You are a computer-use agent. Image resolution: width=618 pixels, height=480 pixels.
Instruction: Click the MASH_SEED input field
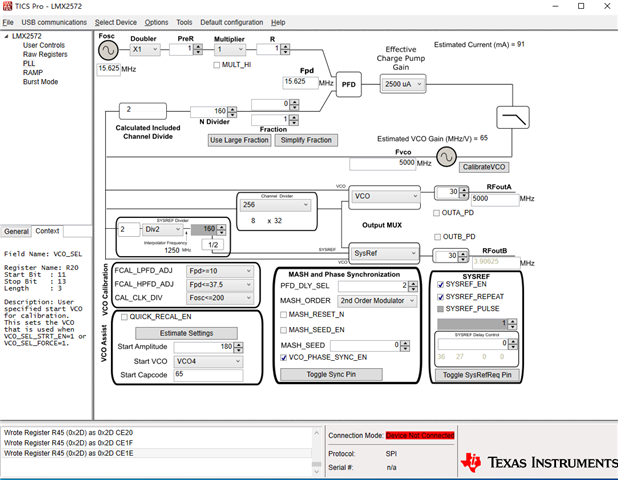pyautogui.click(x=365, y=346)
